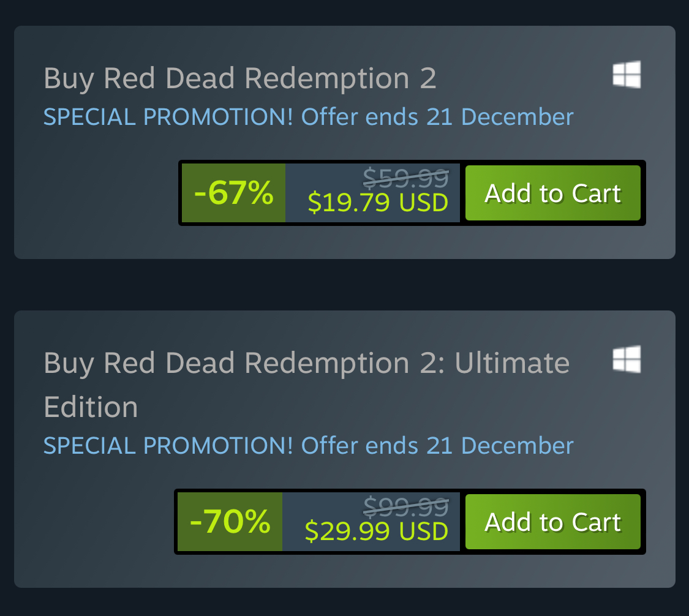Click "USD" next to the $19.79 price
This screenshot has width=689, height=616.
pos(424,203)
